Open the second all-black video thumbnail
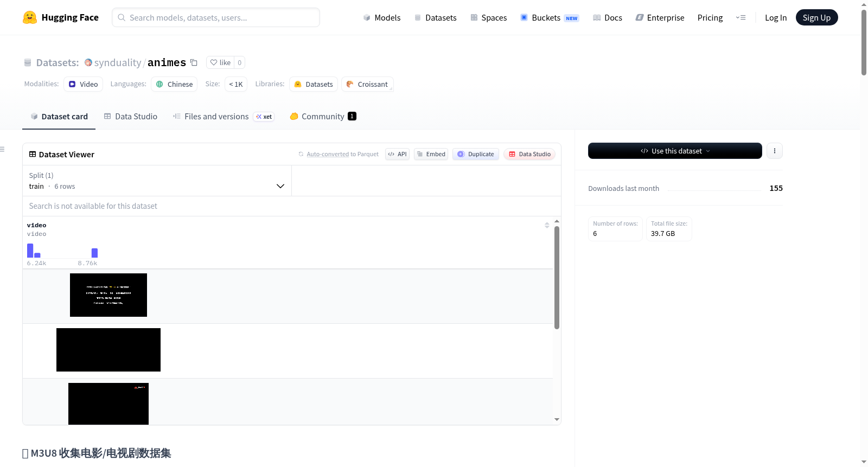The width and height of the screenshot is (868, 467). click(108, 350)
